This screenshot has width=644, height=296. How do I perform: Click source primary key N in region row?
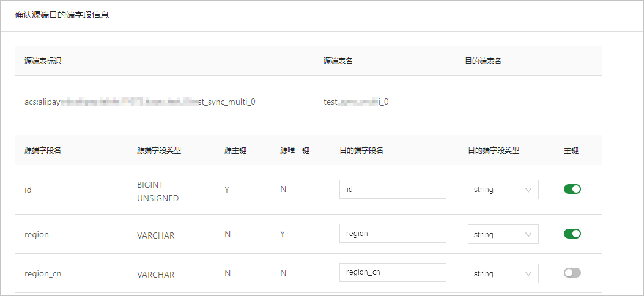tap(228, 234)
